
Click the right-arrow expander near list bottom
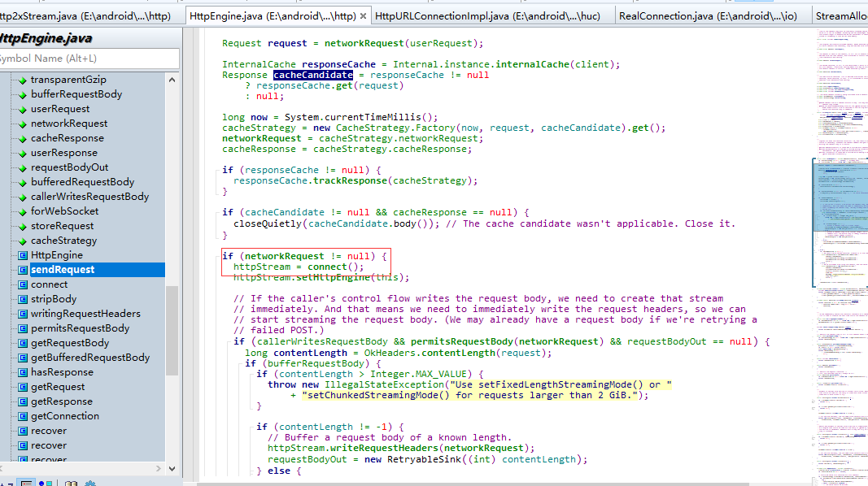158,469
